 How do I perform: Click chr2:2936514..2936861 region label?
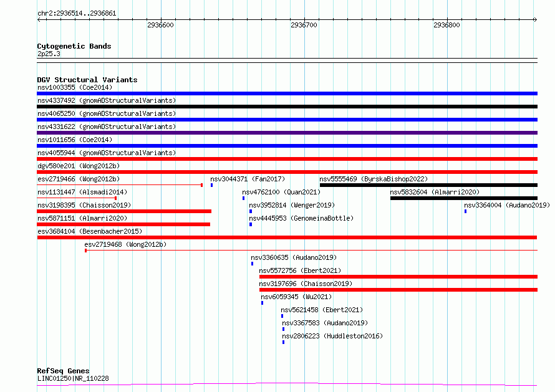pyautogui.click(x=77, y=14)
